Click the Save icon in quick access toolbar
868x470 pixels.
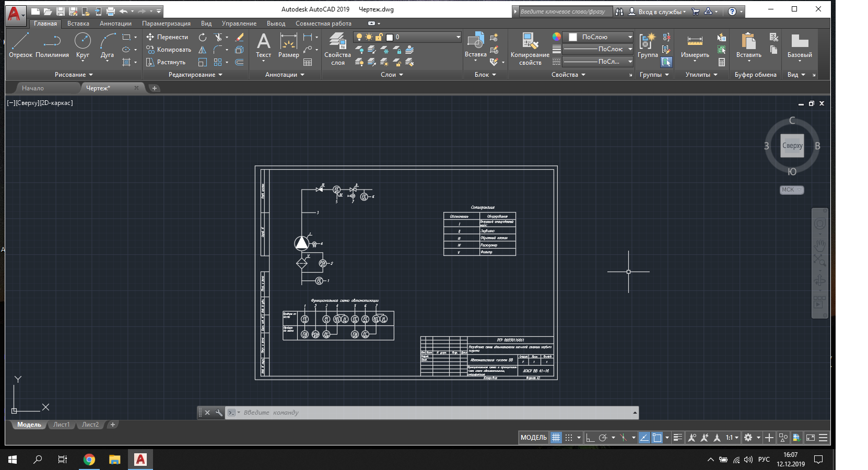point(60,11)
